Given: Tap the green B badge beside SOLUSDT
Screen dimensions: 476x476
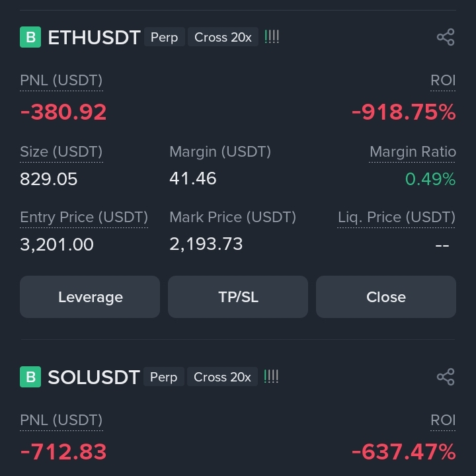Looking at the screenshot, I should [x=30, y=377].
